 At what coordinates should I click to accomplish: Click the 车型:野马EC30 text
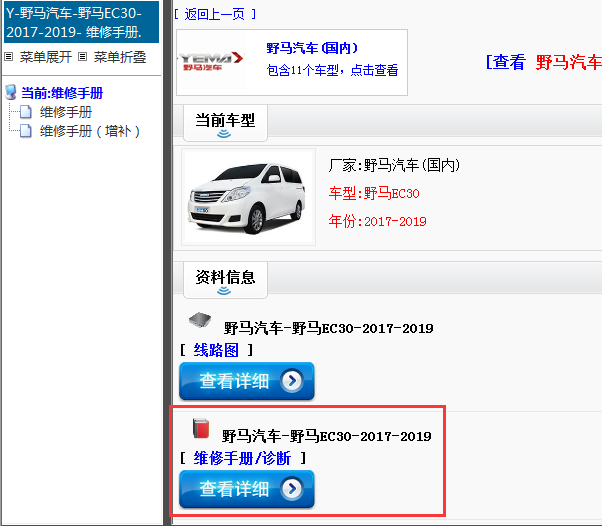pos(374,193)
